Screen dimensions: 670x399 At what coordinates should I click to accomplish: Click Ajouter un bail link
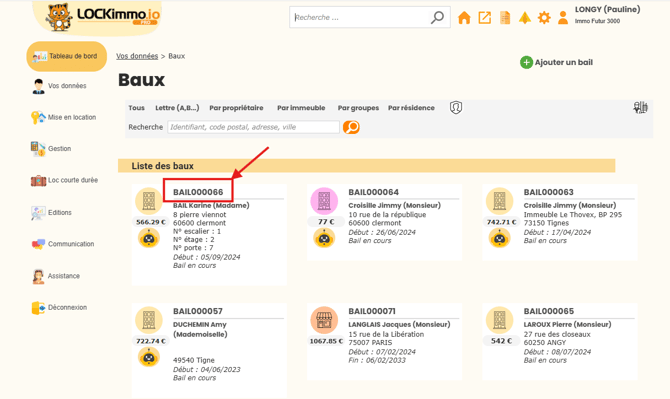[564, 62]
